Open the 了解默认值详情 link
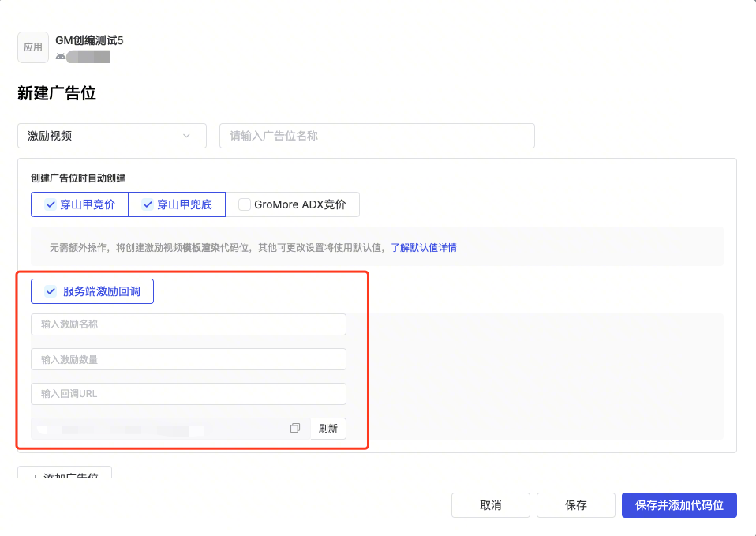 click(x=424, y=247)
